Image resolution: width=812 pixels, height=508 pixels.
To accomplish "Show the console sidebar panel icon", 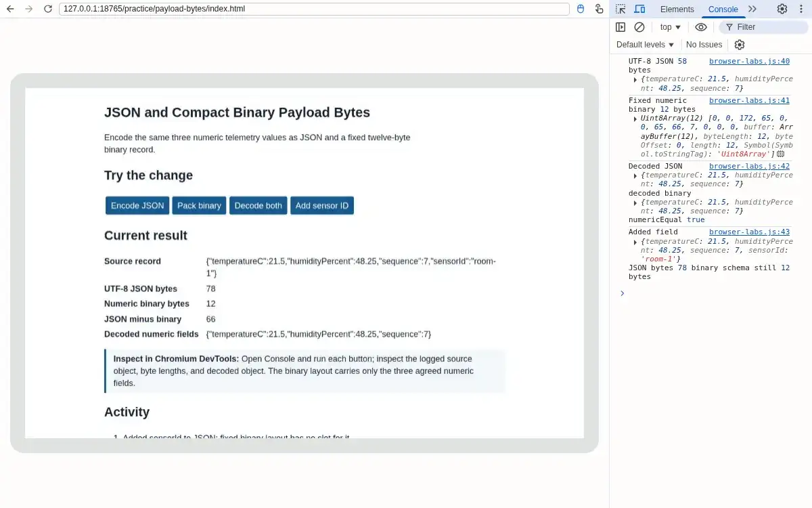I will (x=621, y=27).
